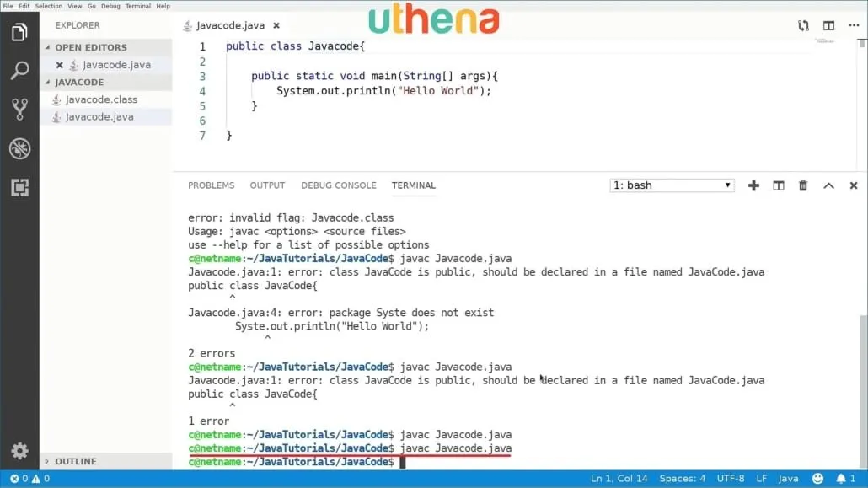The image size is (868, 488).
Task: Click the terminal scrollbar thumb
Action: coord(863,392)
